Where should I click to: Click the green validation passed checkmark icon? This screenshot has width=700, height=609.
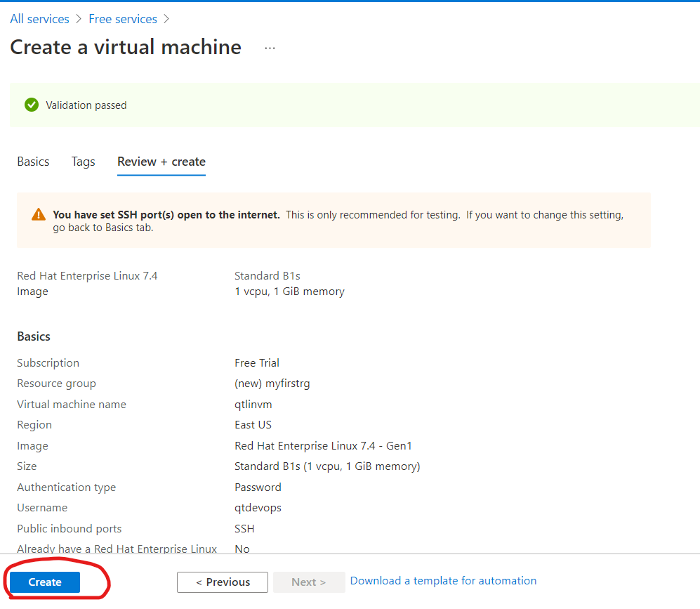32,105
